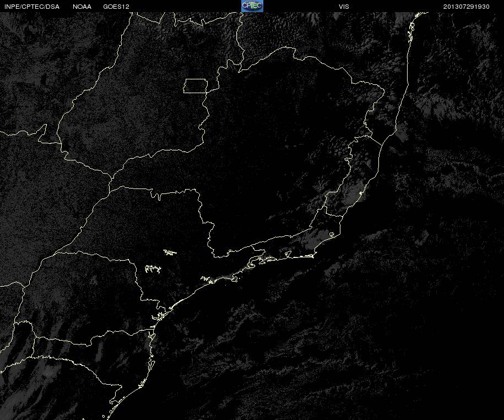The image size is (504, 420).
Task: Click the CPTEC logo in the header
Action: (252, 6)
